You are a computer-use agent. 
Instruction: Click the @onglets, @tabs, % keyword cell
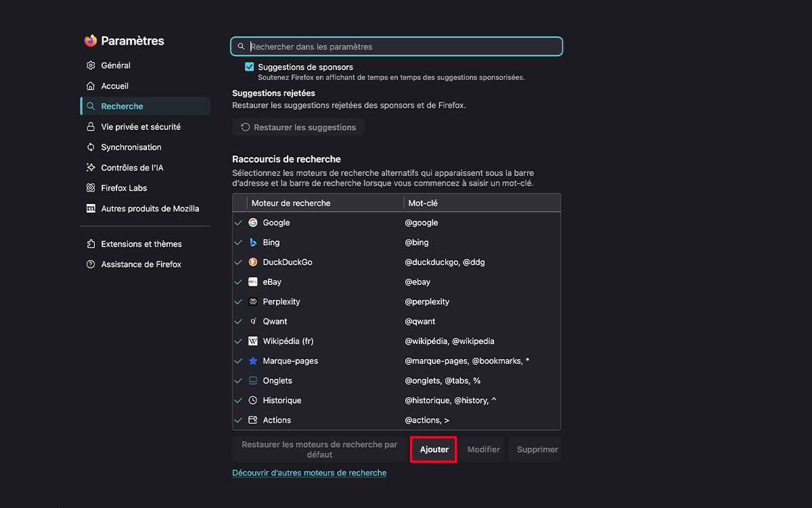[443, 381]
